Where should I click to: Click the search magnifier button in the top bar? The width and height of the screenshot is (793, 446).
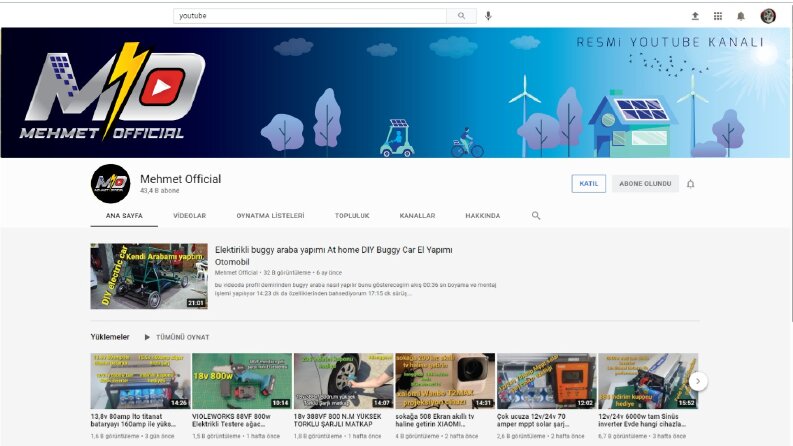(461, 16)
